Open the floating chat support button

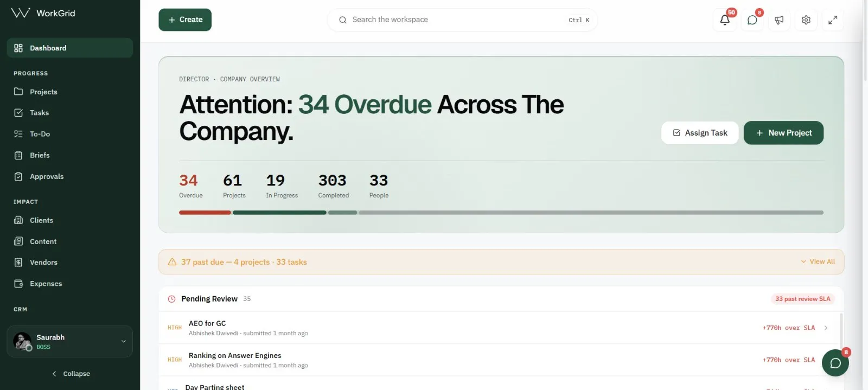point(835,363)
